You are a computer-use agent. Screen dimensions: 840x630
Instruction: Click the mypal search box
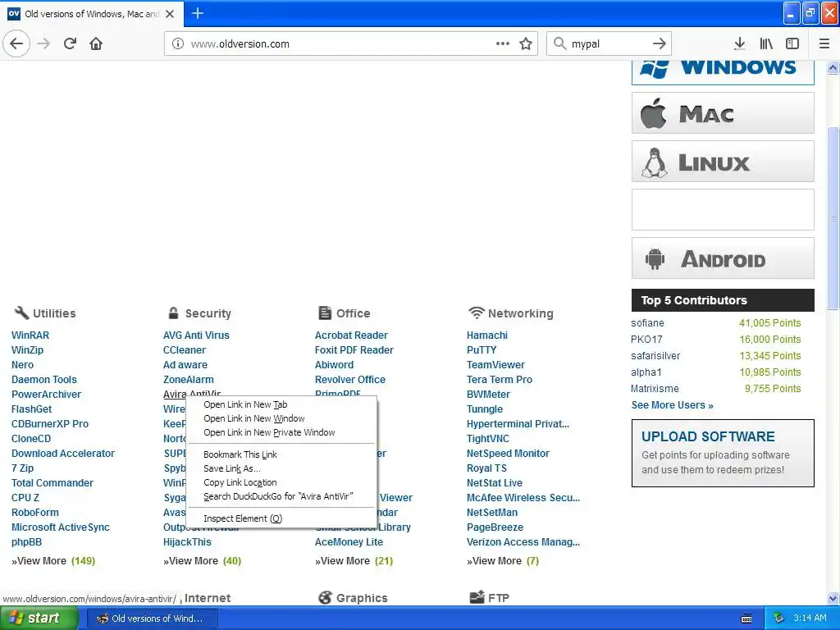(608, 44)
